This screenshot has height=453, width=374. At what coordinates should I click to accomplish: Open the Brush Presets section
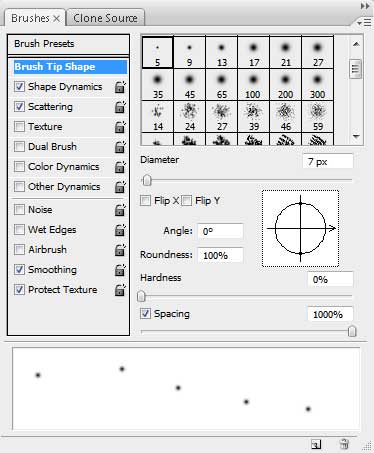click(68, 44)
